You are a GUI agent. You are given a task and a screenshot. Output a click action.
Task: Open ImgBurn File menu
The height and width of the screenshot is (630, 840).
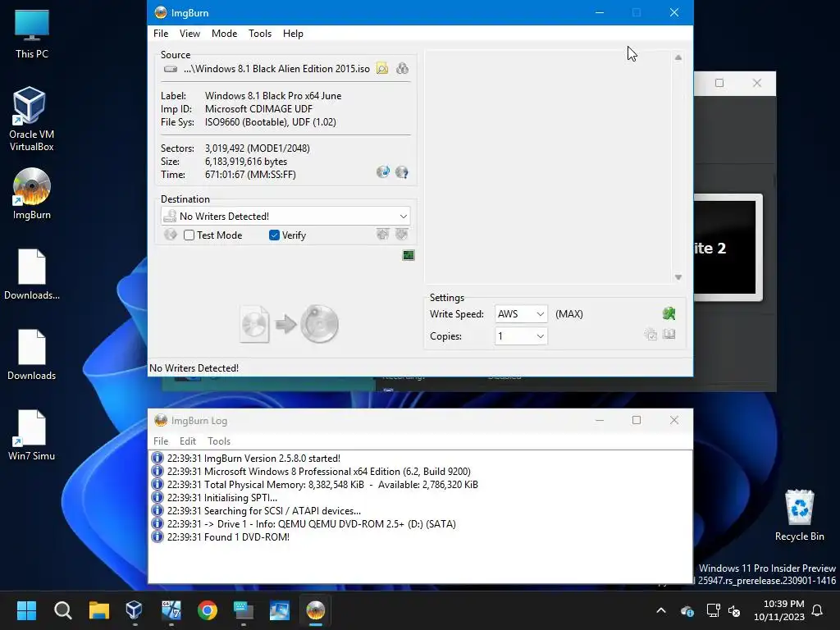pyautogui.click(x=161, y=33)
